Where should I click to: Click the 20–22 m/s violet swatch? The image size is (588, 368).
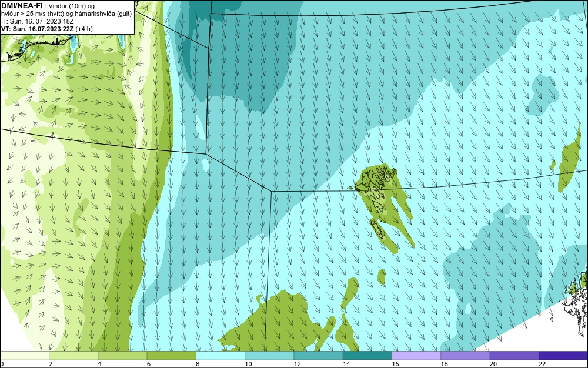click(514, 356)
